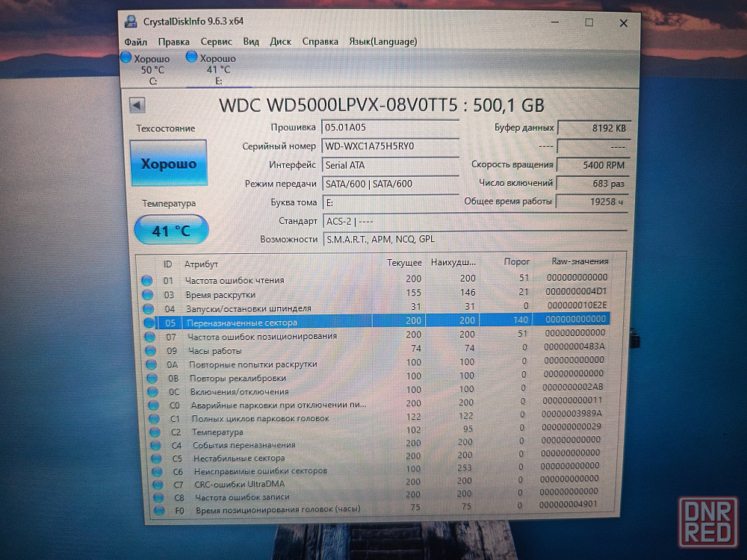Click status circle for attribute C0
Image resolution: width=747 pixels, height=560 pixels.
pos(153,405)
